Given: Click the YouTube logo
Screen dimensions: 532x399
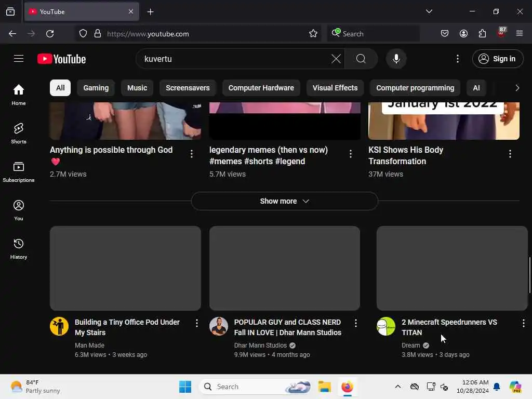Looking at the screenshot, I should click(61, 59).
